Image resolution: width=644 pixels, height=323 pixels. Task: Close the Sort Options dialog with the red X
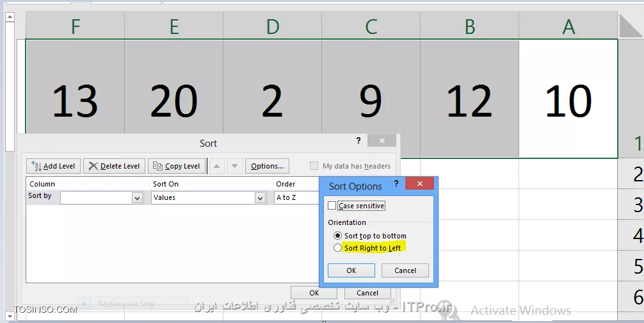tap(420, 183)
